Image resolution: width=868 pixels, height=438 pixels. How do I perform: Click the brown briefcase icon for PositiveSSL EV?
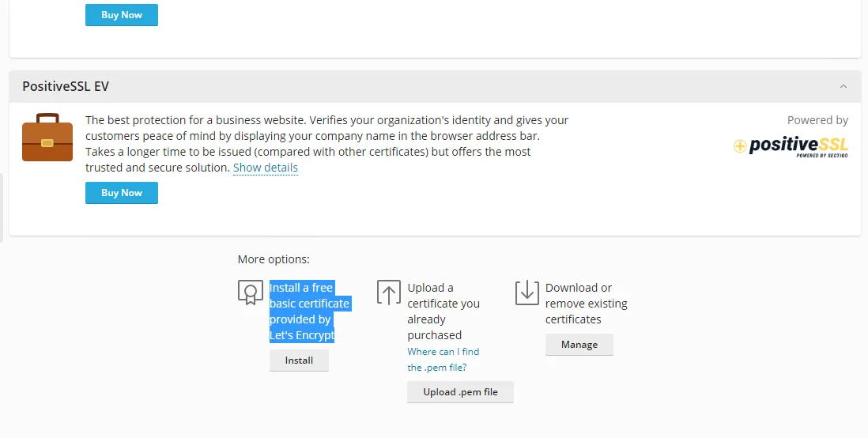[x=47, y=138]
